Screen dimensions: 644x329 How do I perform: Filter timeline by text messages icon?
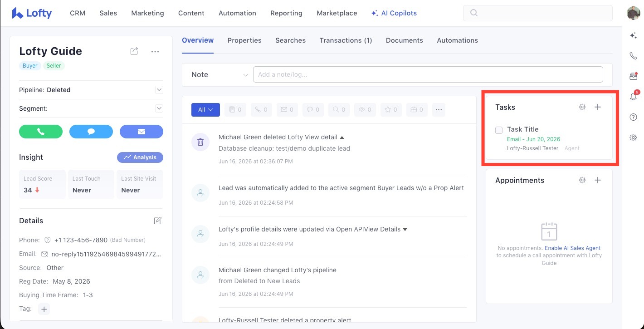pos(313,109)
